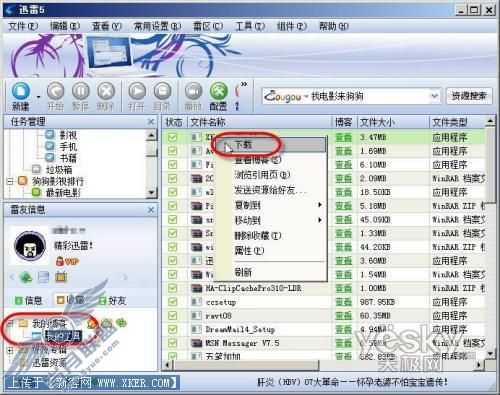
Task: Click 查看 link in ravt08 row
Action: tap(343, 316)
